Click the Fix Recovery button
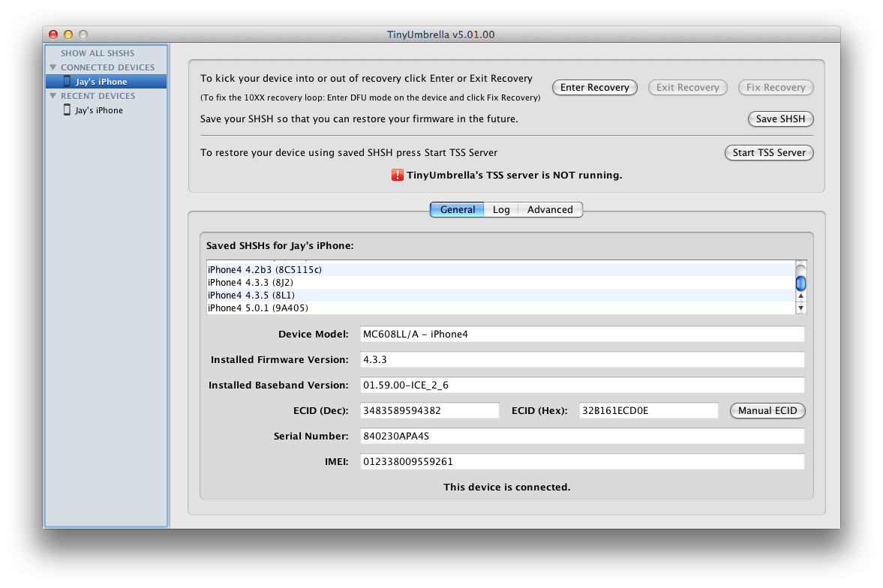 [776, 87]
